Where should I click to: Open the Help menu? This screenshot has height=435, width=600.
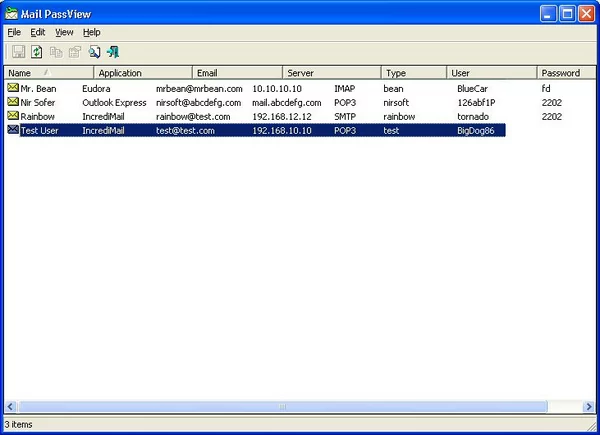point(91,33)
